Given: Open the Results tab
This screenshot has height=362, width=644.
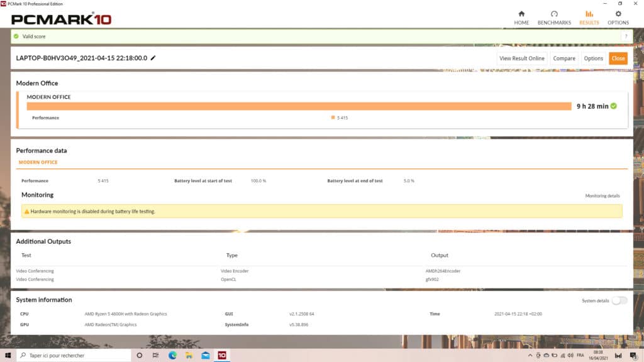Looking at the screenshot, I should point(589,18).
